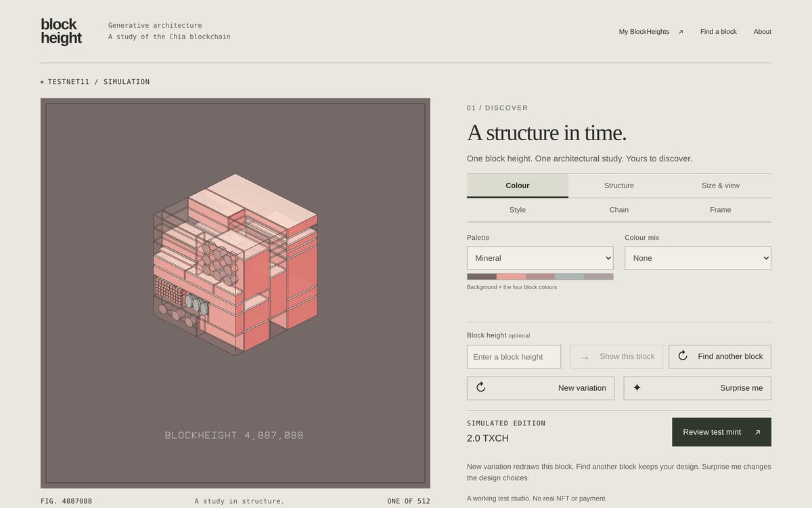Click the A study in structure caption
The image size is (812, 508).
pyautogui.click(x=240, y=501)
